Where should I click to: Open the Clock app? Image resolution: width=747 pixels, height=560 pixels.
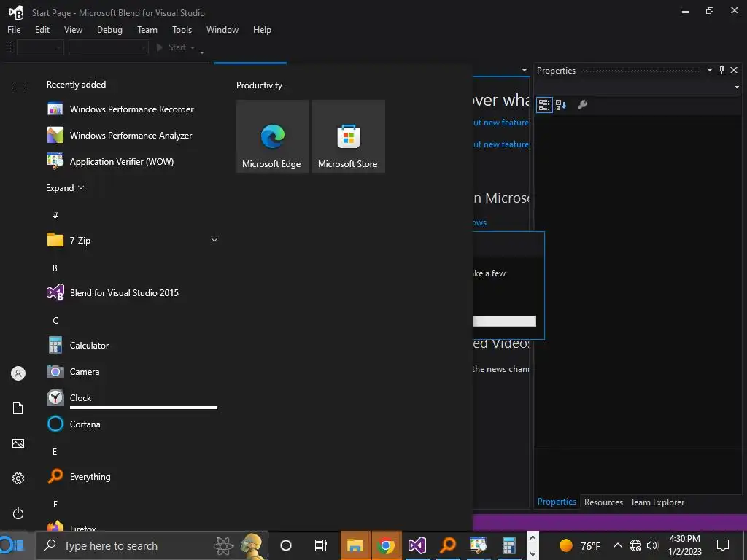pyautogui.click(x=132, y=397)
